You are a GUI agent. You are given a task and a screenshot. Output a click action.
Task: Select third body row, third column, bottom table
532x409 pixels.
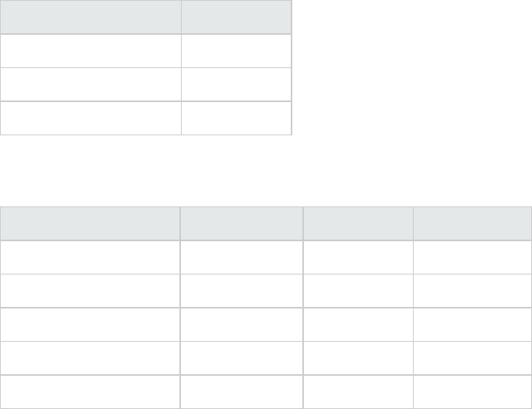358,324
